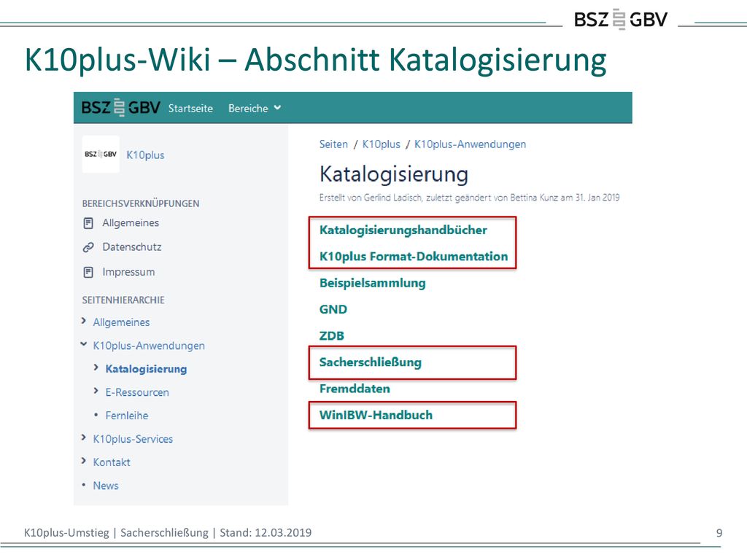747x560 pixels.
Task: Click the chain link icon beside Datenschutz
Action: pyautogui.click(x=88, y=248)
